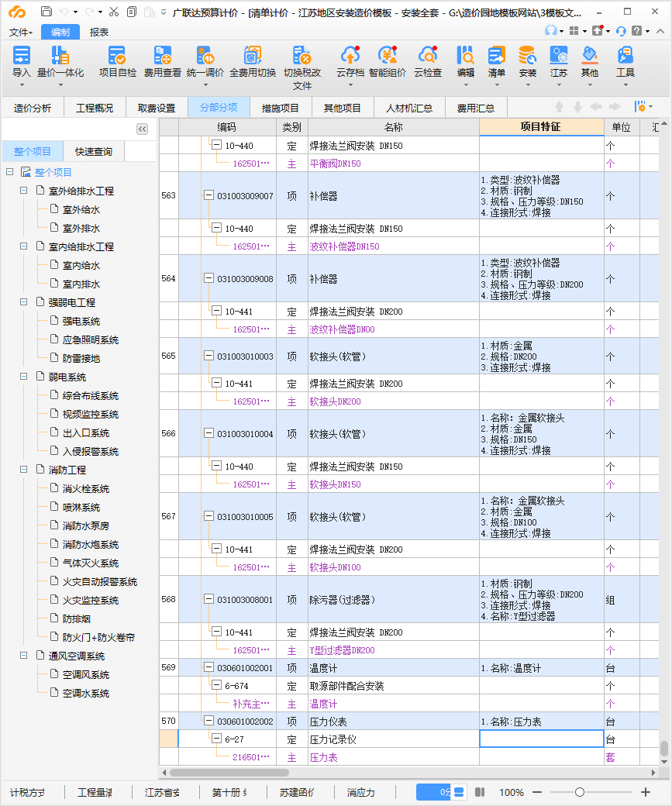Click the empty 项目特征 cell for 压力记录仪

[541, 739]
